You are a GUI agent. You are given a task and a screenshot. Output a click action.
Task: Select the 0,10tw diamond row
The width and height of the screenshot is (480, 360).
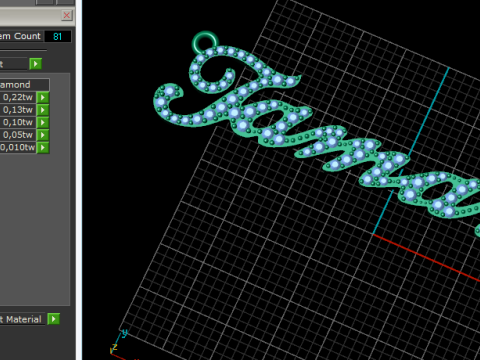coord(18,122)
